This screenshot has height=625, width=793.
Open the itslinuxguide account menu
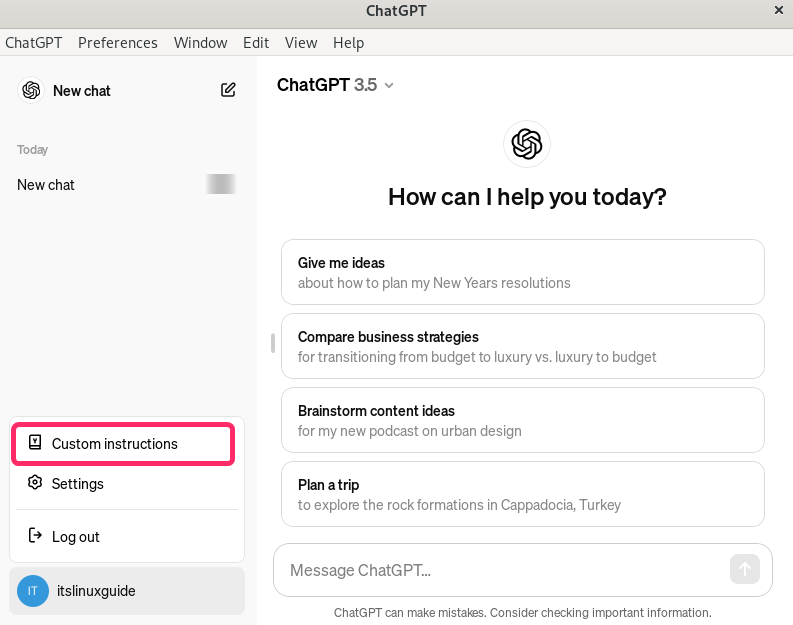click(127, 591)
